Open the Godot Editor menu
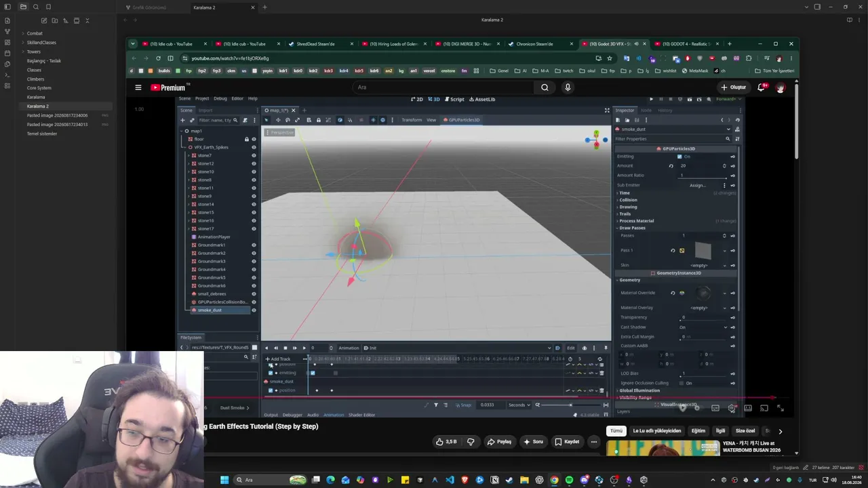868x488 pixels. 237,99
